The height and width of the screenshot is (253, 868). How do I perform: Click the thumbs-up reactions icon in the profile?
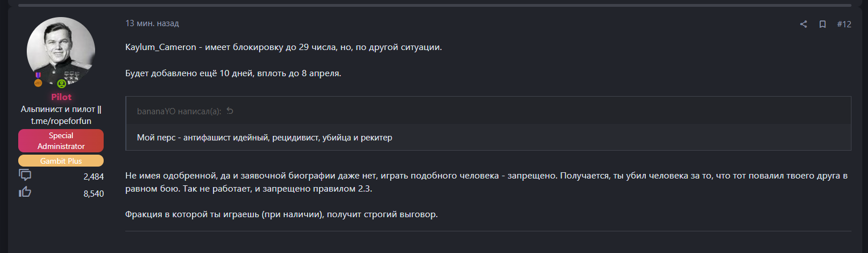tap(25, 193)
